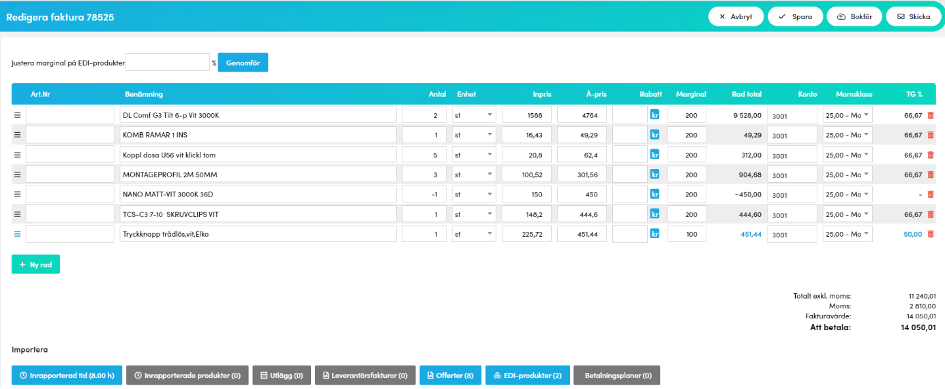Toggle kr discount unit for DL Comf row
945x389 pixels.
pos(655,115)
